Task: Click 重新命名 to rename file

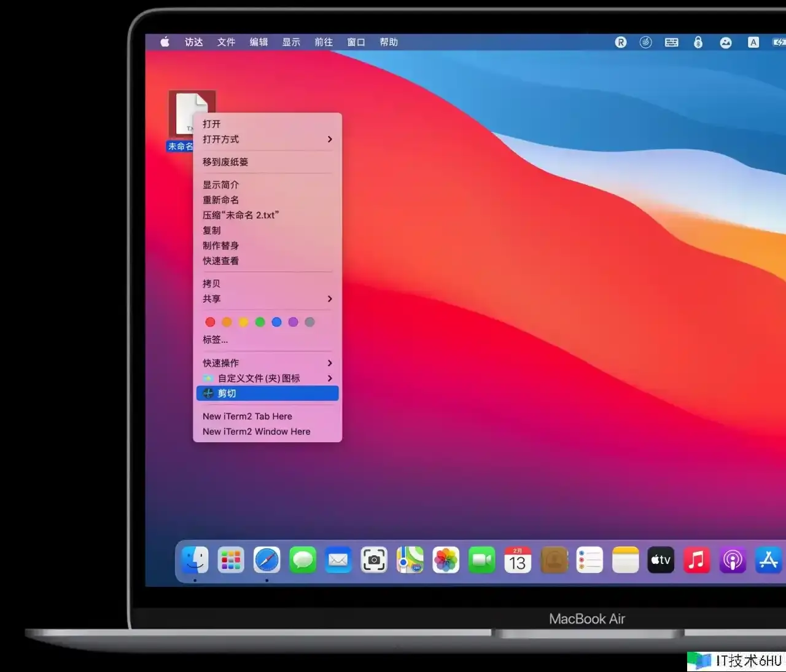Action: [220, 200]
